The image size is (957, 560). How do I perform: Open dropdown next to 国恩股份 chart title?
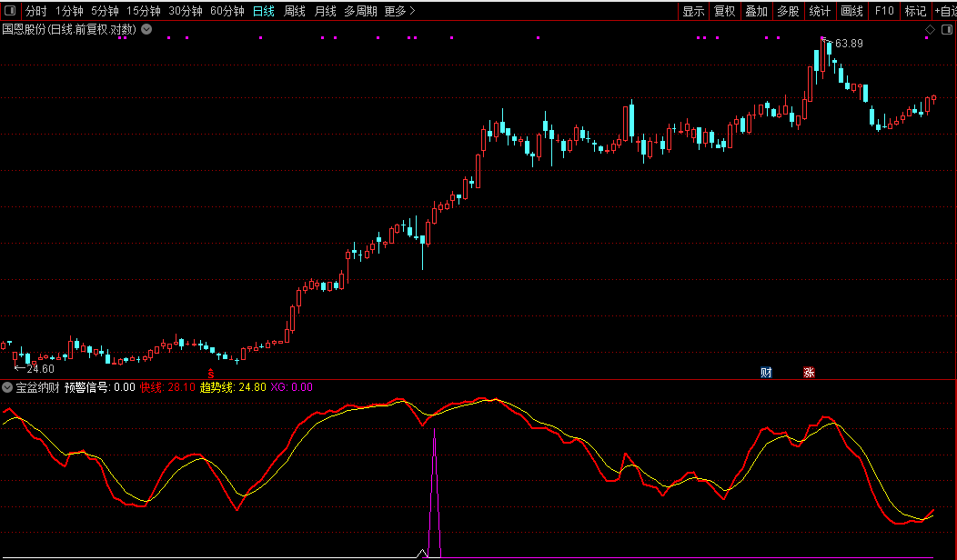pos(146,29)
